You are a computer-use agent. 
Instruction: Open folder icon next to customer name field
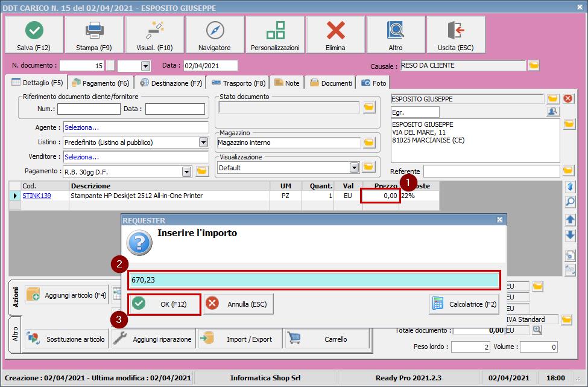point(552,99)
